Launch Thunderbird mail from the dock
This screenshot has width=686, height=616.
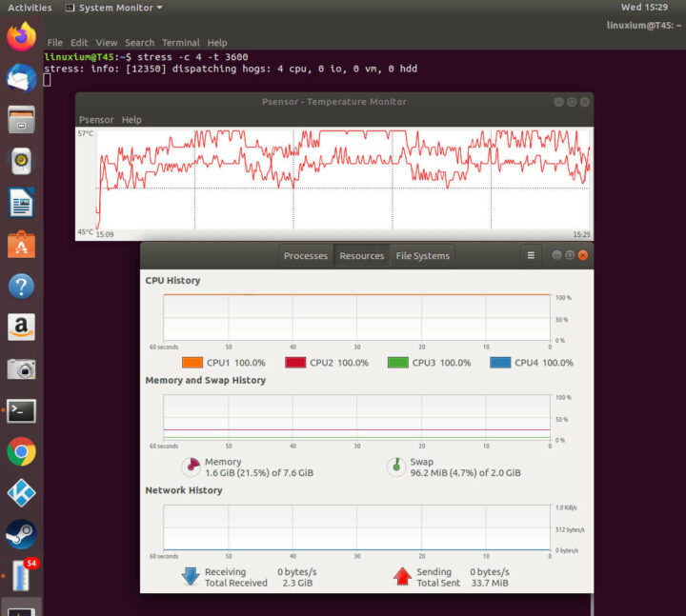[21, 78]
